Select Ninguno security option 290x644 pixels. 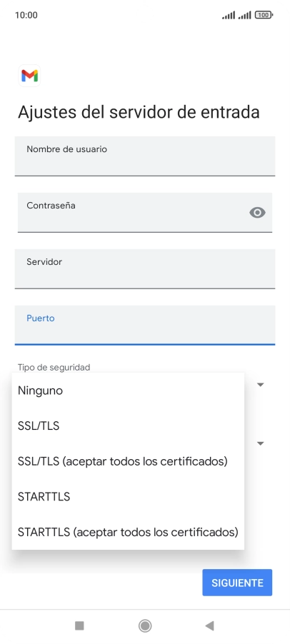[128, 391]
